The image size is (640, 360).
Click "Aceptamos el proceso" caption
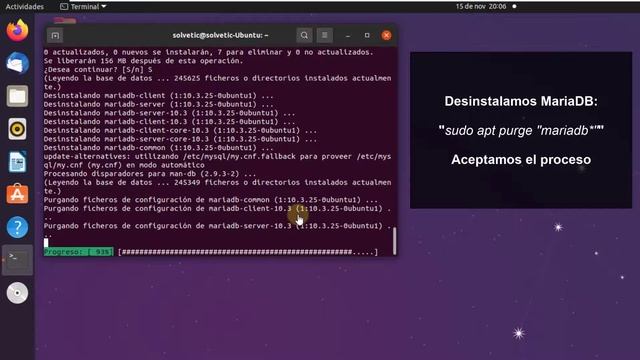521,160
